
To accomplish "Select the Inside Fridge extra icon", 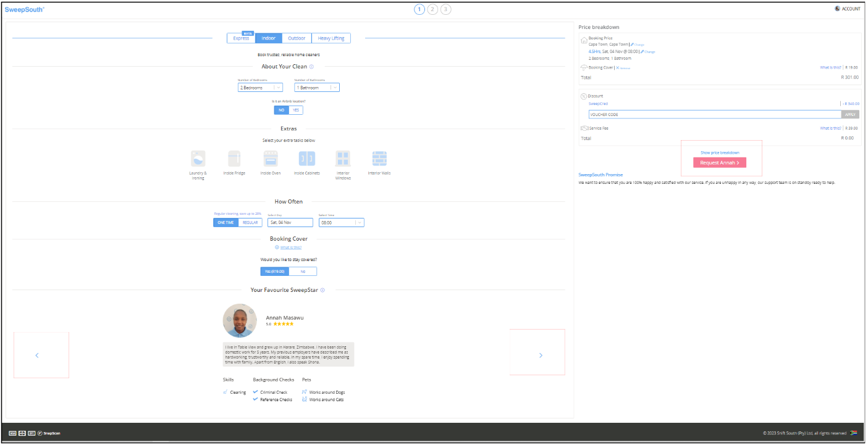I will pyautogui.click(x=234, y=159).
